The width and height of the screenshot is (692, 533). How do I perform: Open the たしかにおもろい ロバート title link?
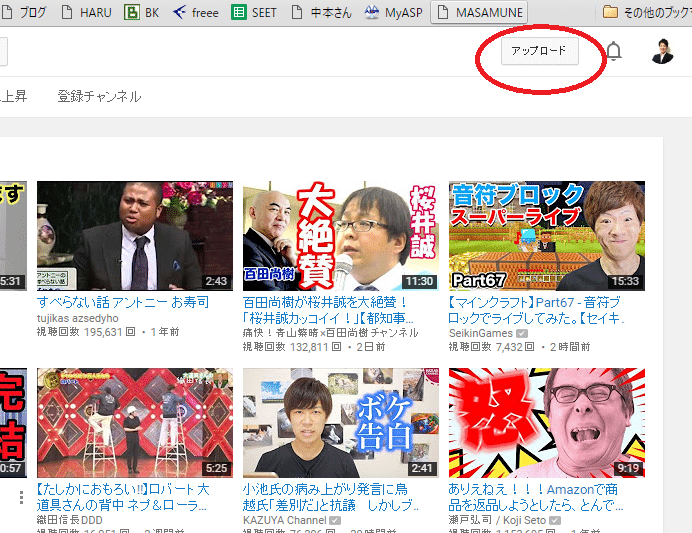point(123,497)
